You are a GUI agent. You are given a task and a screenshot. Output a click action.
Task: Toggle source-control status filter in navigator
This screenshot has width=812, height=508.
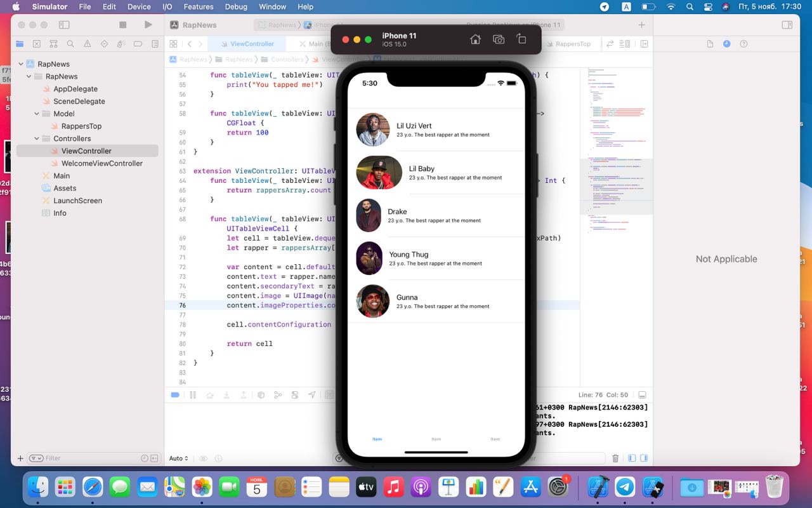[154, 458]
